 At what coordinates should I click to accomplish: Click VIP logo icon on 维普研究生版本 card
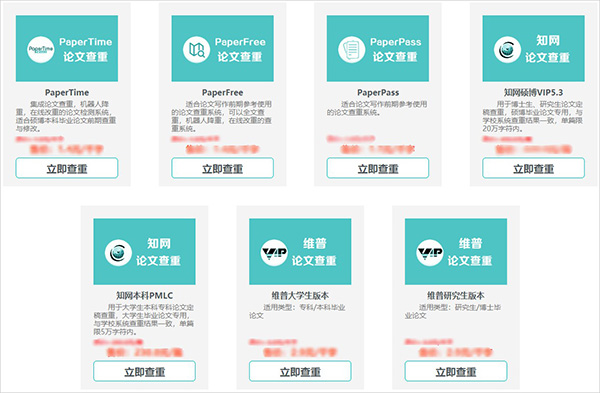point(430,253)
